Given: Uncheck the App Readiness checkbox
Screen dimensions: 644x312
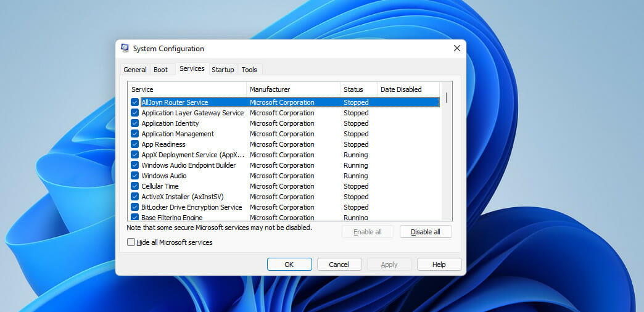Looking at the screenshot, I should click(134, 144).
